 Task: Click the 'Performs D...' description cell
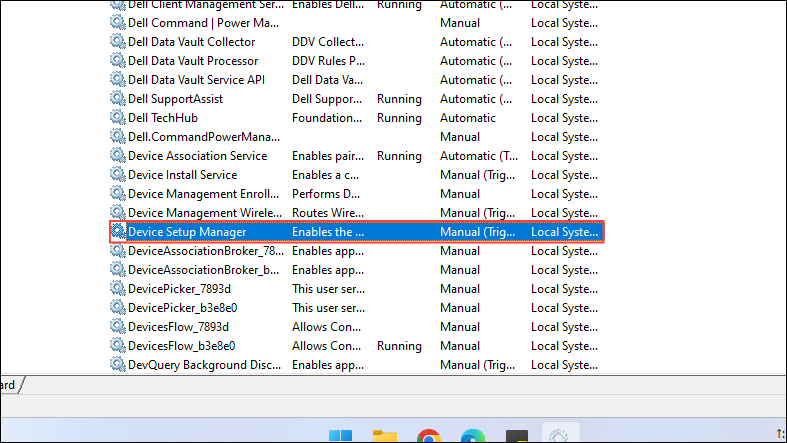click(x=326, y=194)
